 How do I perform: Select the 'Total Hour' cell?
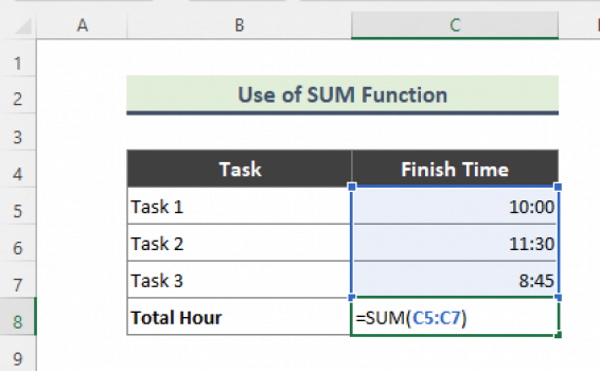240,317
